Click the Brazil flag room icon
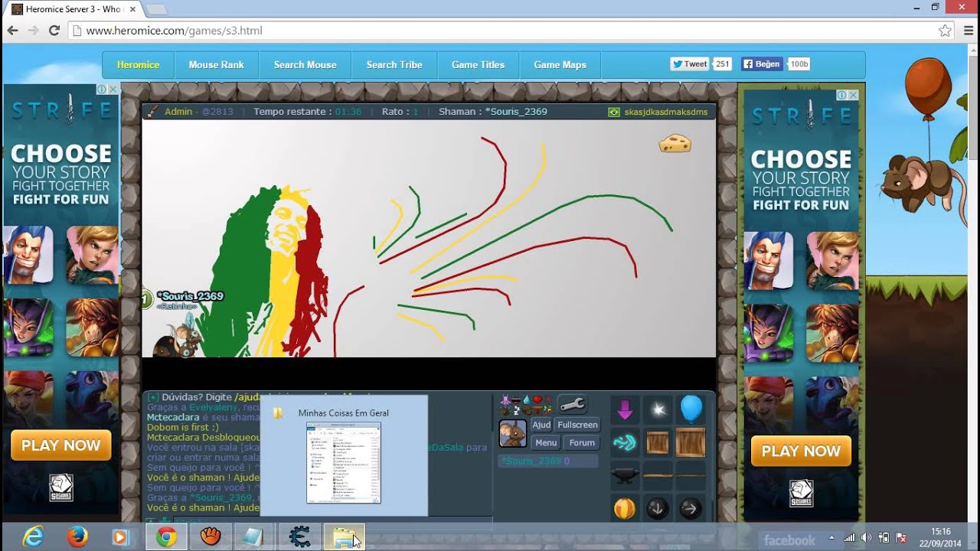The height and width of the screenshot is (551, 980). click(613, 112)
